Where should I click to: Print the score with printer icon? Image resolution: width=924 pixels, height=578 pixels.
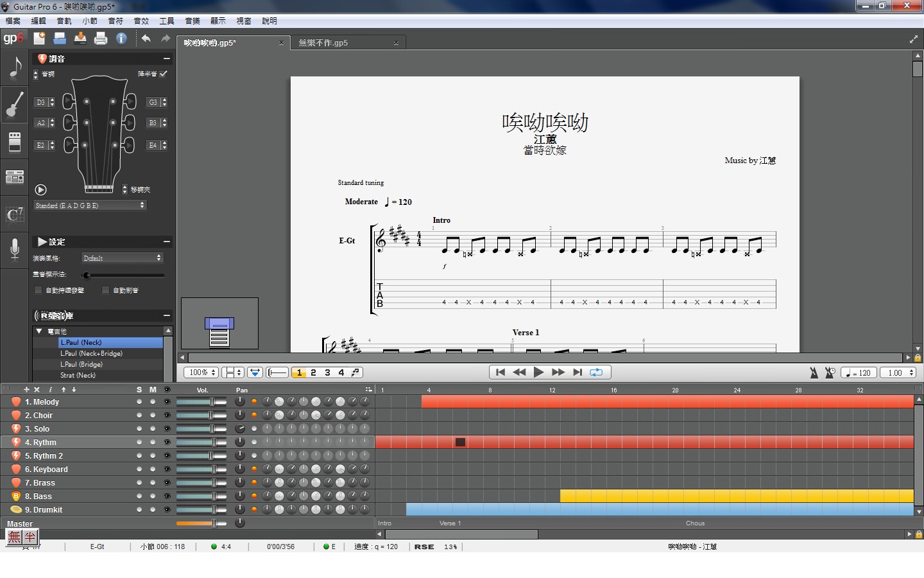101,38
